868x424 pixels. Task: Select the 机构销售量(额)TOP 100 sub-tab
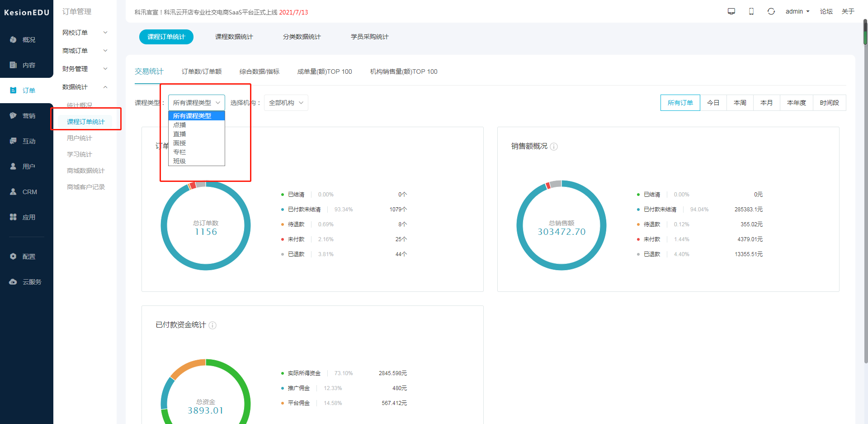(x=404, y=71)
